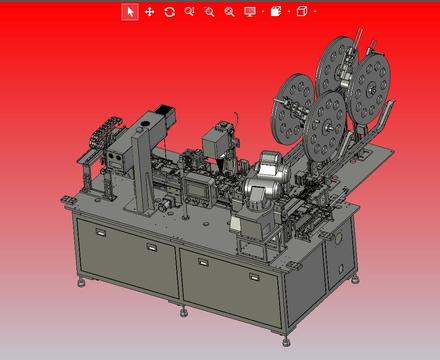The image size is (440, 360).
Task: Expand the dropdown arrow beside the cube icon
Action: tap(315, 12)
